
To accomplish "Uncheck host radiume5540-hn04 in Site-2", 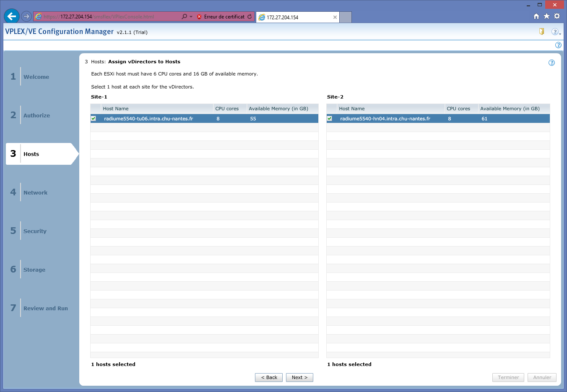I will 330,119.
